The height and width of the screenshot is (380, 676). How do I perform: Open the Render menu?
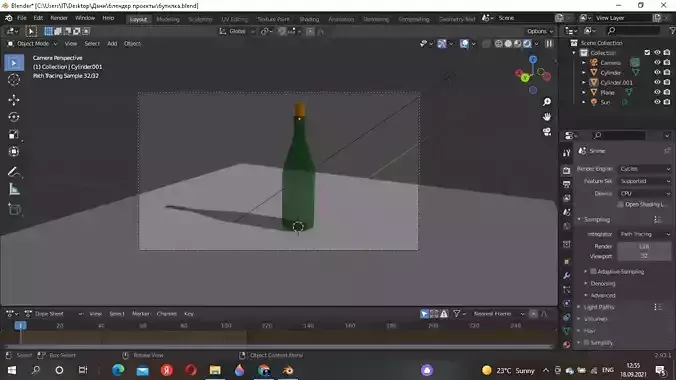(x=59, y=18)
